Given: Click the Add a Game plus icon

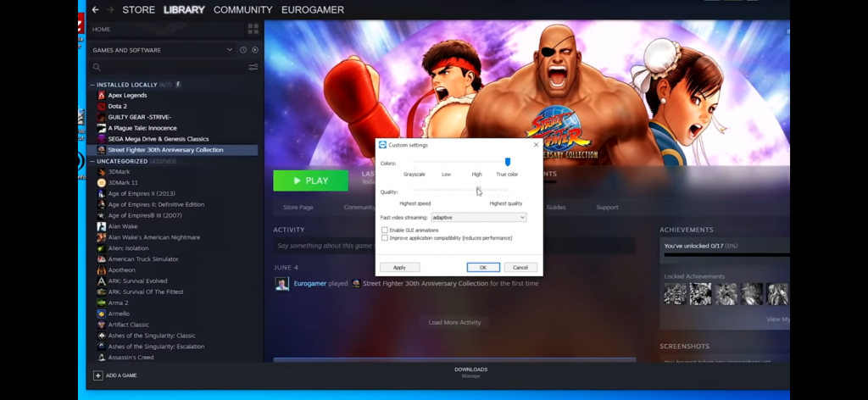Looking at the screenshot, I should point(98,375).
